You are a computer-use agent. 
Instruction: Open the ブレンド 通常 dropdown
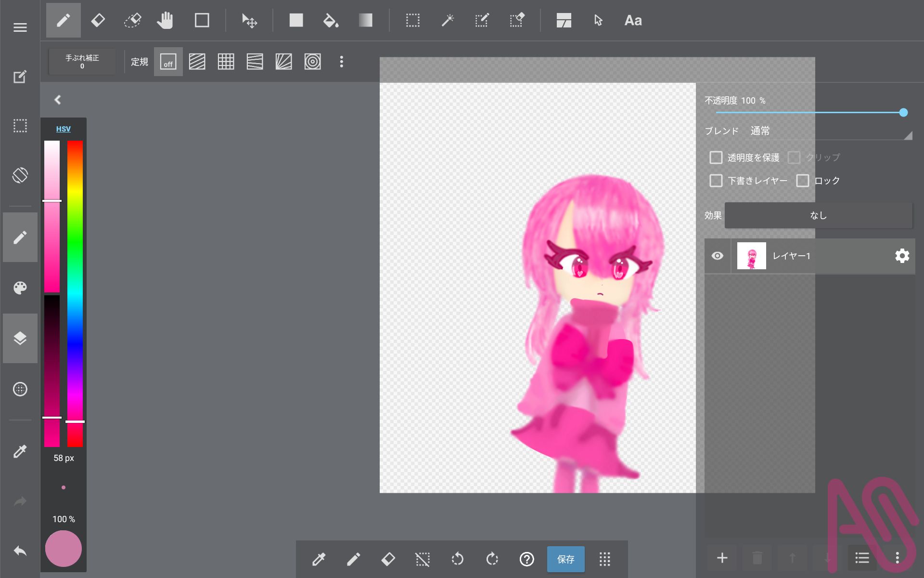[828, 131]
